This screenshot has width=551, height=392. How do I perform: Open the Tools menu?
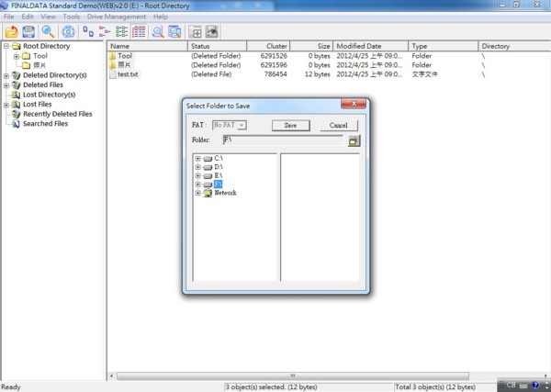[x=71, y=17]
